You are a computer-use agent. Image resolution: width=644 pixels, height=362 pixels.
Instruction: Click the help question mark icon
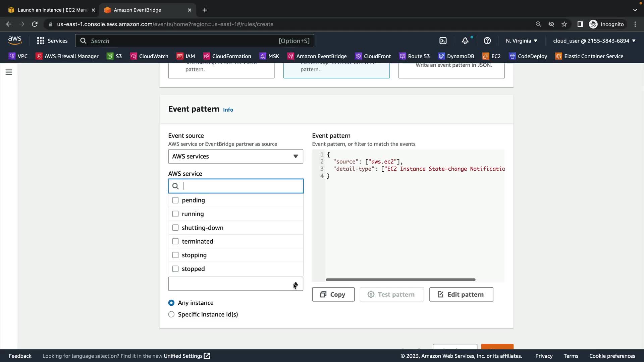click(x=487, y=41)
